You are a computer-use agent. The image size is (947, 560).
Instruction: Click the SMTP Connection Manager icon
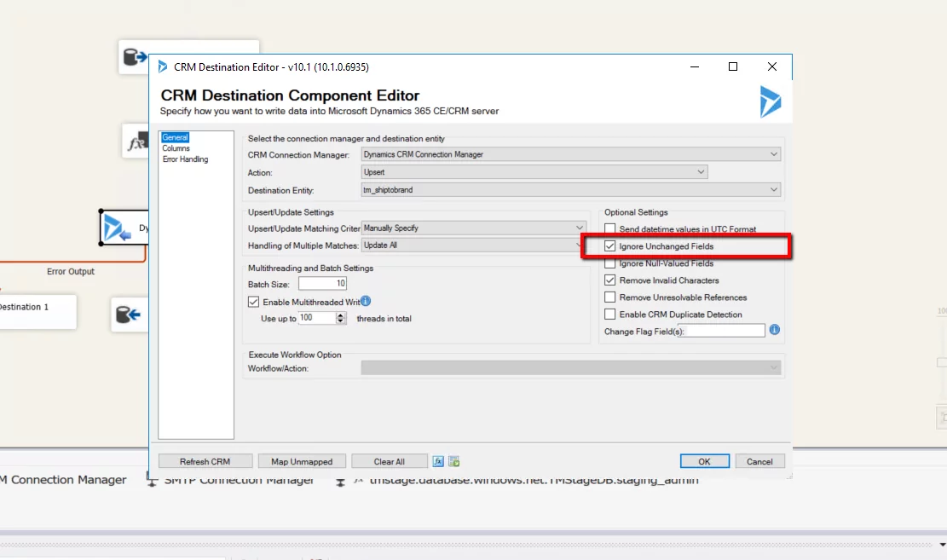coord(153,482)
